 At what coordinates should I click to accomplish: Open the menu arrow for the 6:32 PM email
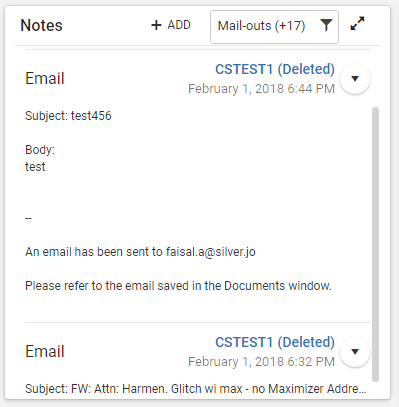(355, 352)
